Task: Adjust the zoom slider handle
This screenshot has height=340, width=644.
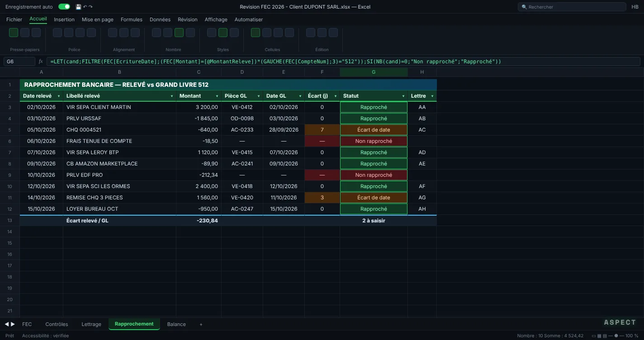Action: (616, 336)
